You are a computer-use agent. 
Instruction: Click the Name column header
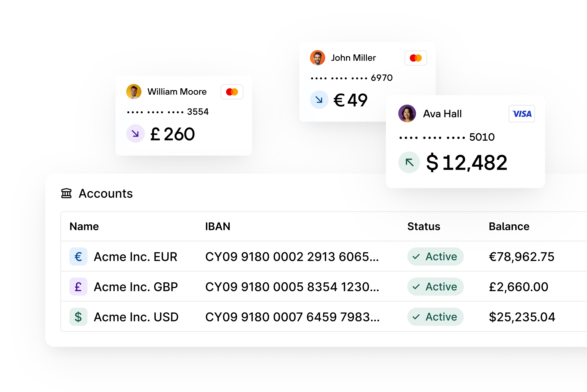click(x=84, y=226)
